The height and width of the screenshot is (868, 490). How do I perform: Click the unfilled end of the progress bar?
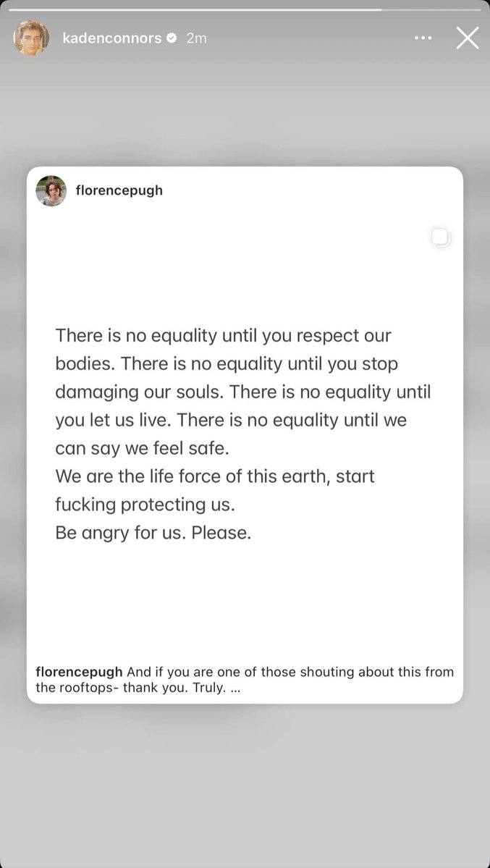pyautogui.click(x=431, y=9)
